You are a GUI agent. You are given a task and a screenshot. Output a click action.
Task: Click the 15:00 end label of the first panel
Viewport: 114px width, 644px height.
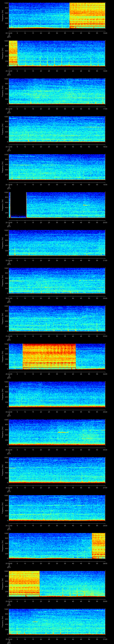pos(105,33)
